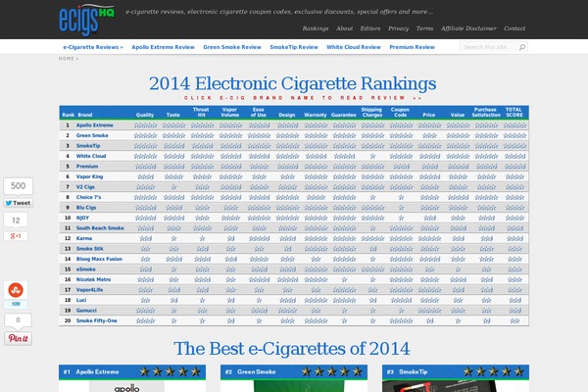588x392 pixels.
Task: Open White Cloud Review nav item
Action: click(x=354, y=47)
